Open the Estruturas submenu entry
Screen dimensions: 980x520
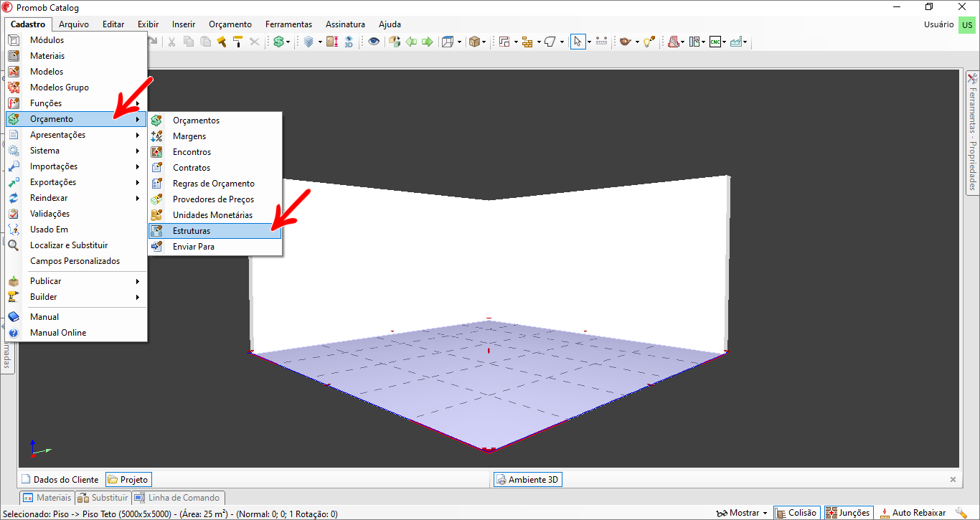point(215,231)
